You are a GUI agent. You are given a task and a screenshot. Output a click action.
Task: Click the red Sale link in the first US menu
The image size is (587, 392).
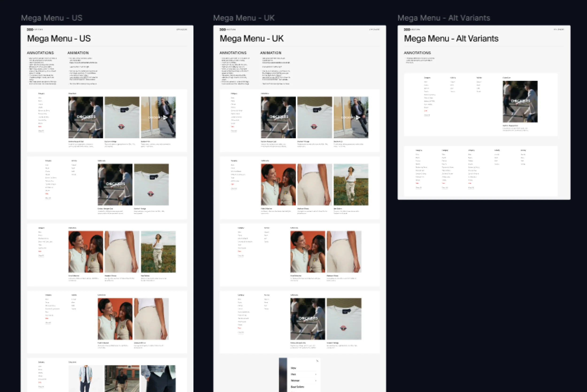[x=40, y=127]
